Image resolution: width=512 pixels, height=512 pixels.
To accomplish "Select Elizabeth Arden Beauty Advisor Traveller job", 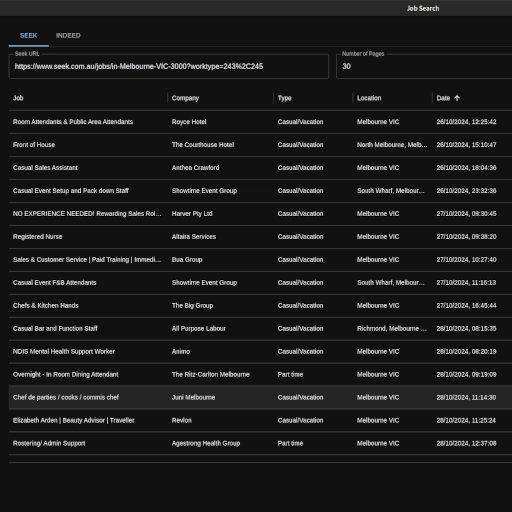I will coord(73,420).
